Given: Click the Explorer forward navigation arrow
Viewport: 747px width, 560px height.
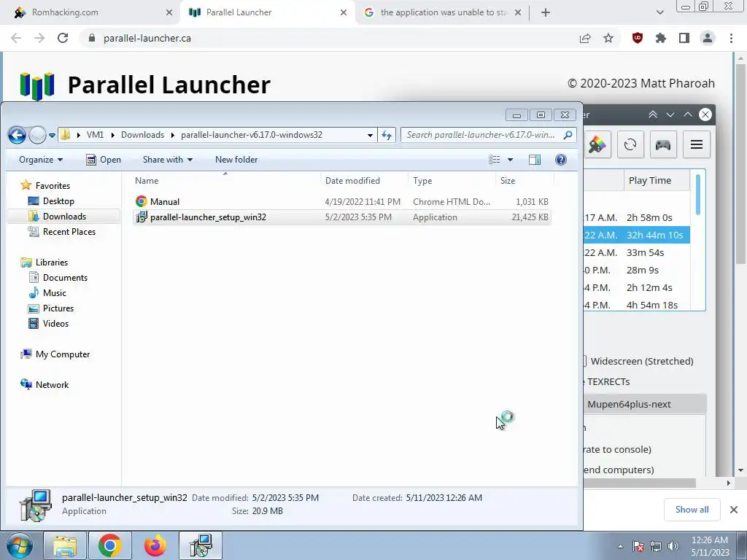Looking at the screenshot, I should pyautogui.click(x=38, y=135).
